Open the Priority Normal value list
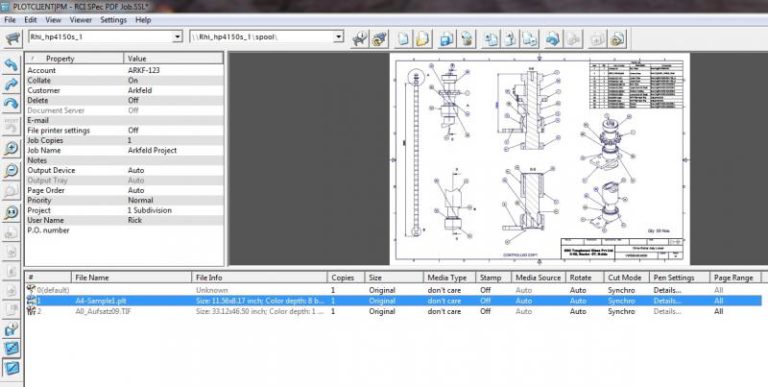Image resolution: width=768 pixels, height=387 pixels. click(x=140, y=200)
